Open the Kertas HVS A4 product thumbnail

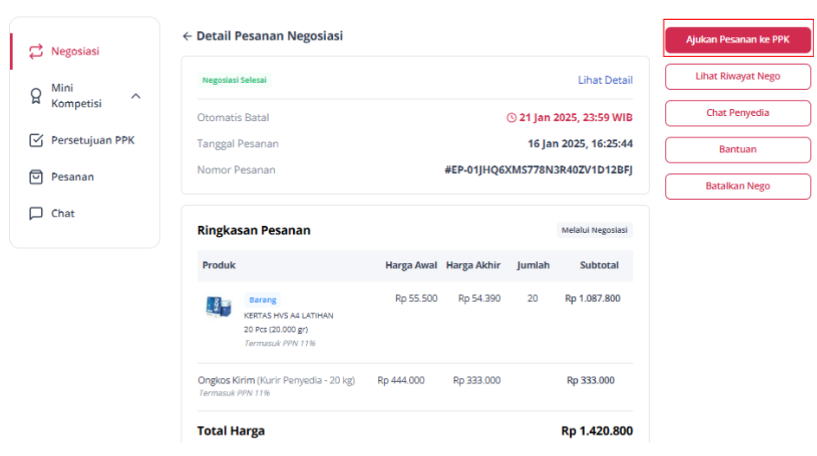pyautogui.click(x=218, y=306)
